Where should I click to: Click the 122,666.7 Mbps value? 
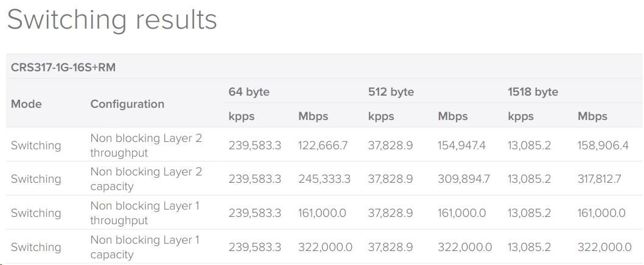(323, 146)
